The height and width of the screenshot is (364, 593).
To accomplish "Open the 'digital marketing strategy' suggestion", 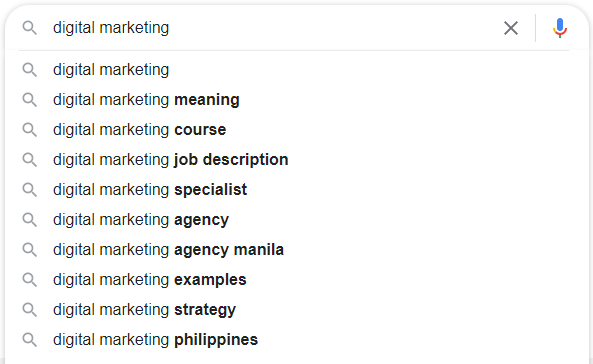I will click(294, 310).
